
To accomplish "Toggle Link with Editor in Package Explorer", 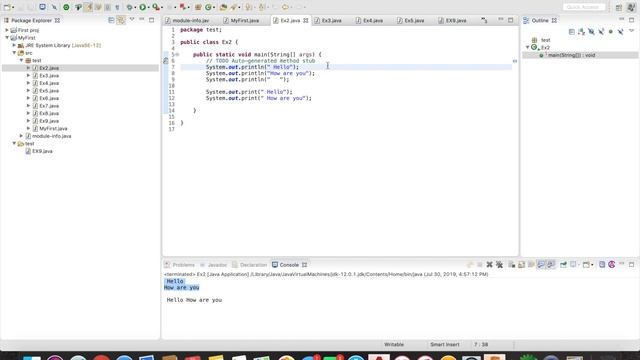I will click(121, 20).
